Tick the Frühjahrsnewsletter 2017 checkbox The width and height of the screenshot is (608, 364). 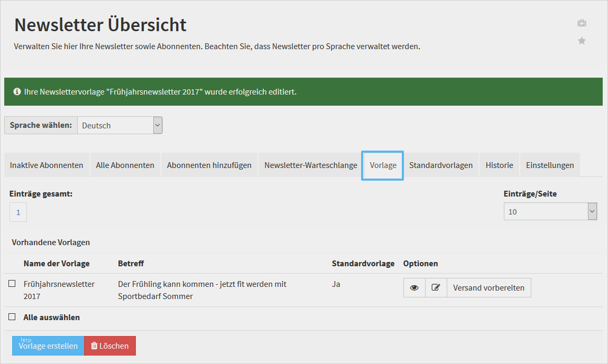click(x=12, y=284)
